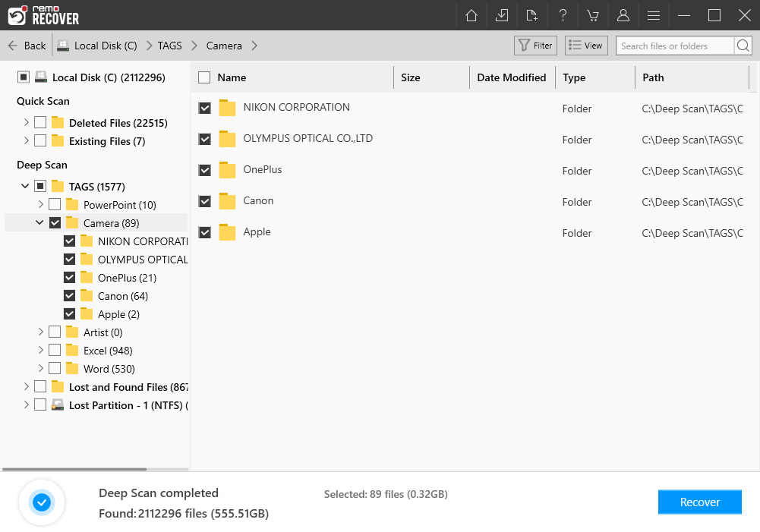
Task: Expand Lost Partition - 1 (NTFS)
Action: tap(27, 405)
